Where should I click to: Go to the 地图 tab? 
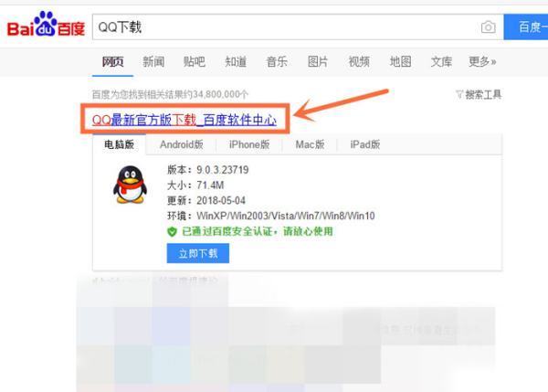[x=400, y=61]
